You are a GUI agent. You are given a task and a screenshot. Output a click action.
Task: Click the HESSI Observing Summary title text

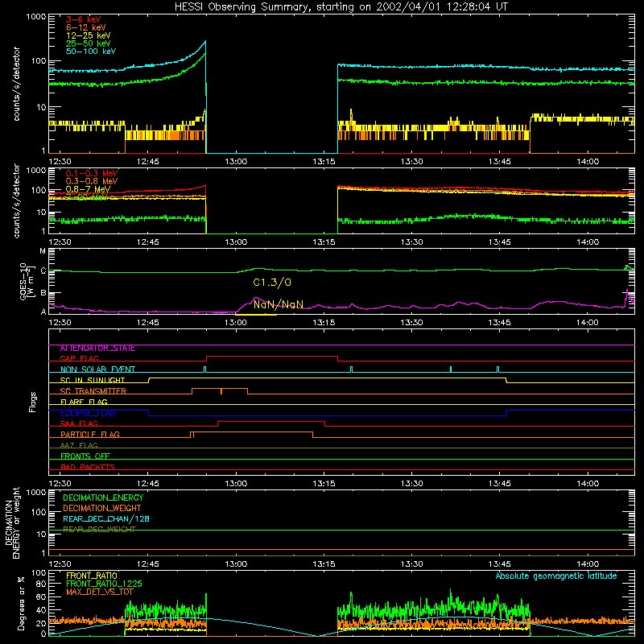click(341, 7)
